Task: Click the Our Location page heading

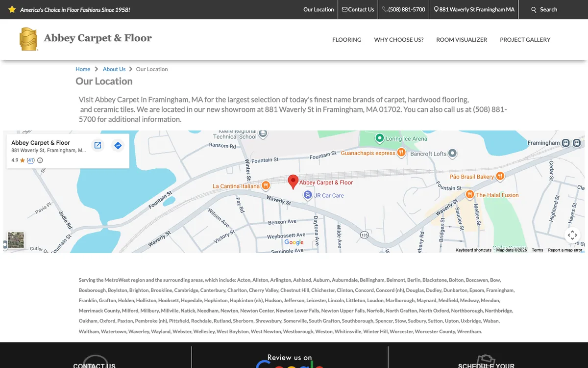Action: point(104,81)
